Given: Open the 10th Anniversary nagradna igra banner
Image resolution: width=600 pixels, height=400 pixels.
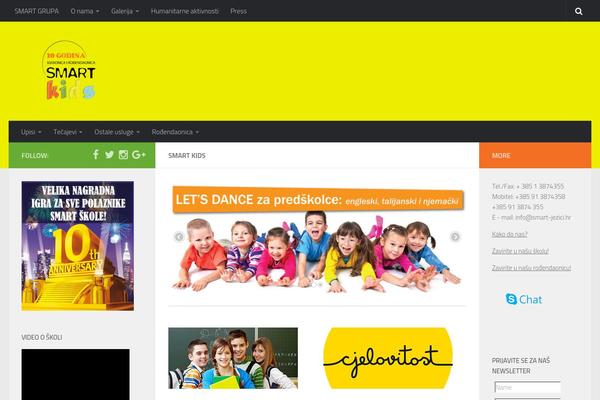Looking at the screenshot, I should pyautogui.click(x=78, y=246).
